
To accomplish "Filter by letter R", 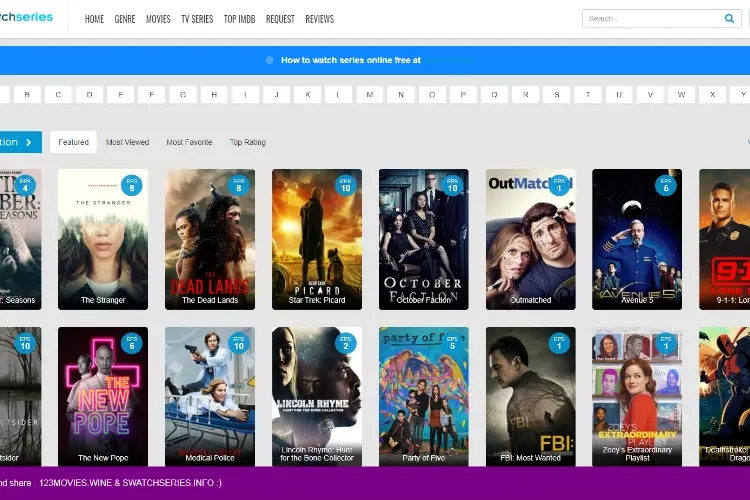I will point(526,95).
